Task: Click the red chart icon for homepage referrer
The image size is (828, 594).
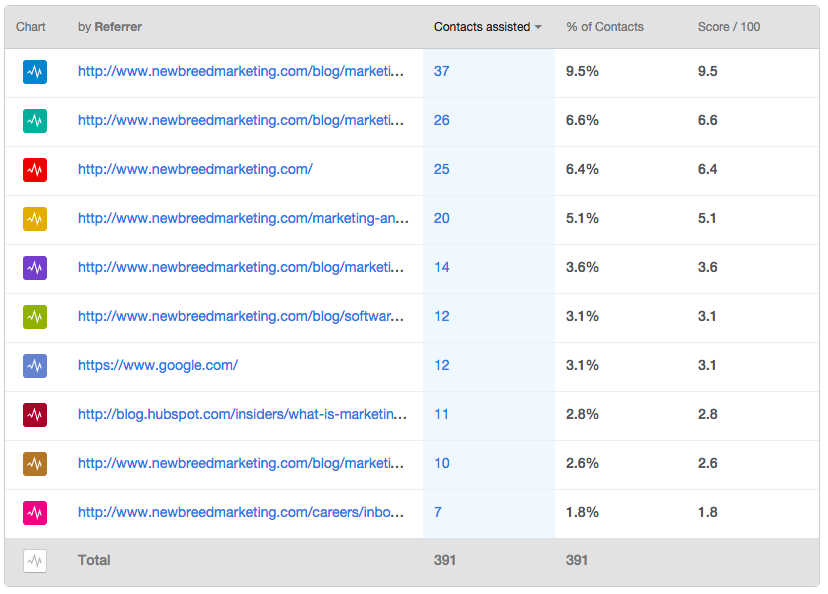Action: click(x=35, y=170)
